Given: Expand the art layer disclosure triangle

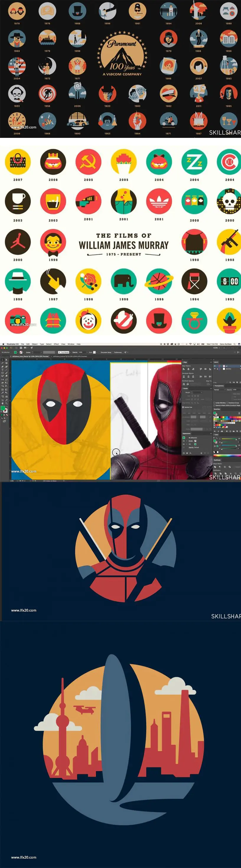Looking at the screenshot, I should (x=221, y=366).
